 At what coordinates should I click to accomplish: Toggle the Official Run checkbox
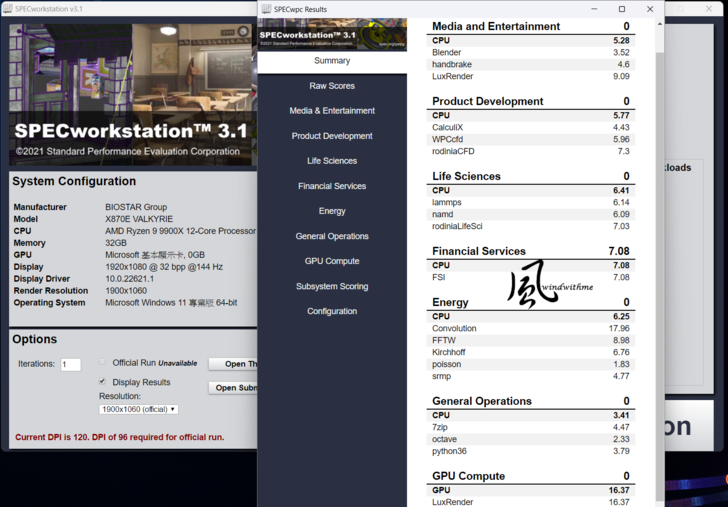click(102, 362)
